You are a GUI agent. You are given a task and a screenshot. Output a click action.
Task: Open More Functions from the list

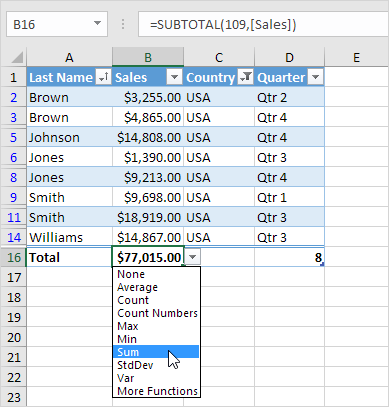click(x=156, y=391)
